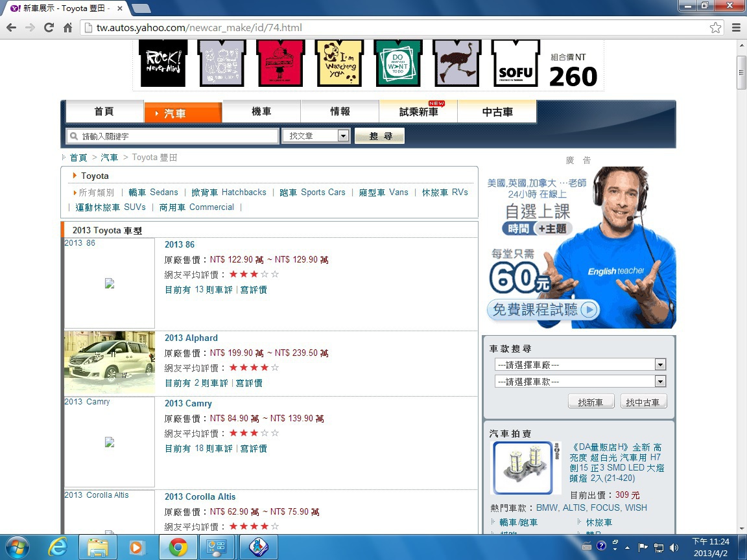The image size is (747, 560).
Task: Open the Paint-like app in the taskbar
Action: click(258, 547)
